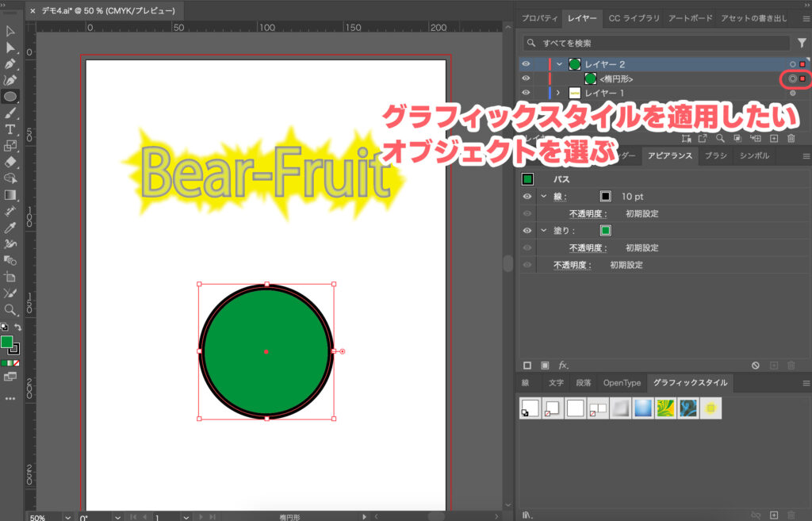The height and width of the screenshot is (521, 812).
Task: Click the clear appearance icon
Action: [x=755, y=365]
